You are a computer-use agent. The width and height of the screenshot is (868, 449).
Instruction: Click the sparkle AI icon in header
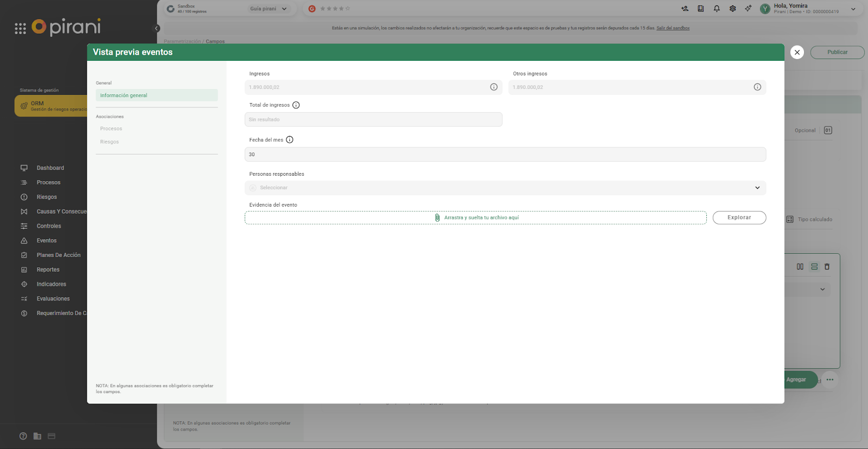(748, 9)
